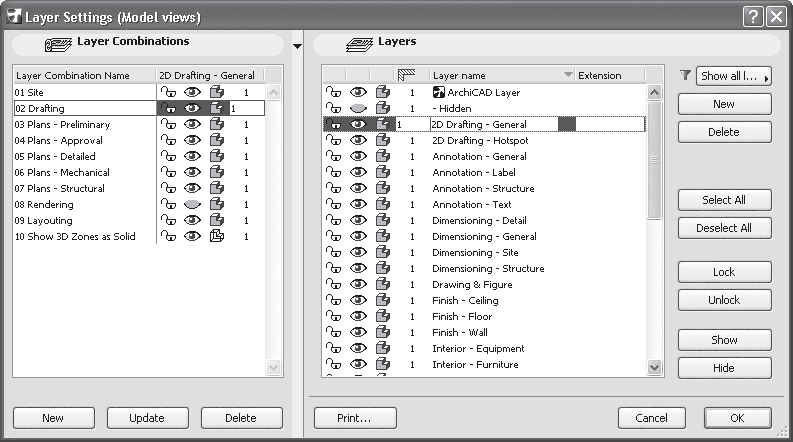Click the filter funnel icon beside Show all

pyautogui.click(x=685, y=75)
